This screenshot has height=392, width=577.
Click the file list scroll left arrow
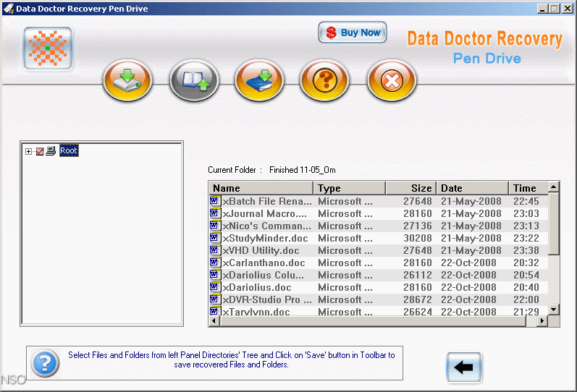pyautogui.click(x=214, y=321)
